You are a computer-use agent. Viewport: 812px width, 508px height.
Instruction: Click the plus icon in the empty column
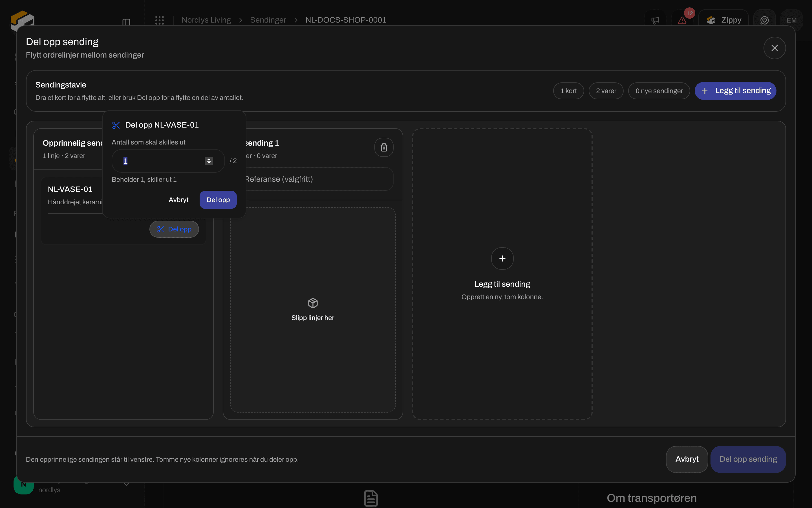tap(502, 258)
